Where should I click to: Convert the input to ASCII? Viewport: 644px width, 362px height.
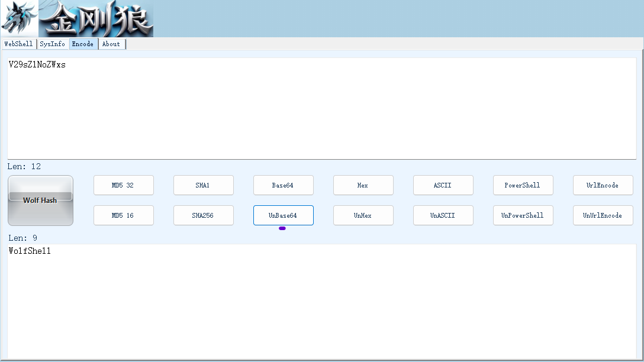click(443, 185)
